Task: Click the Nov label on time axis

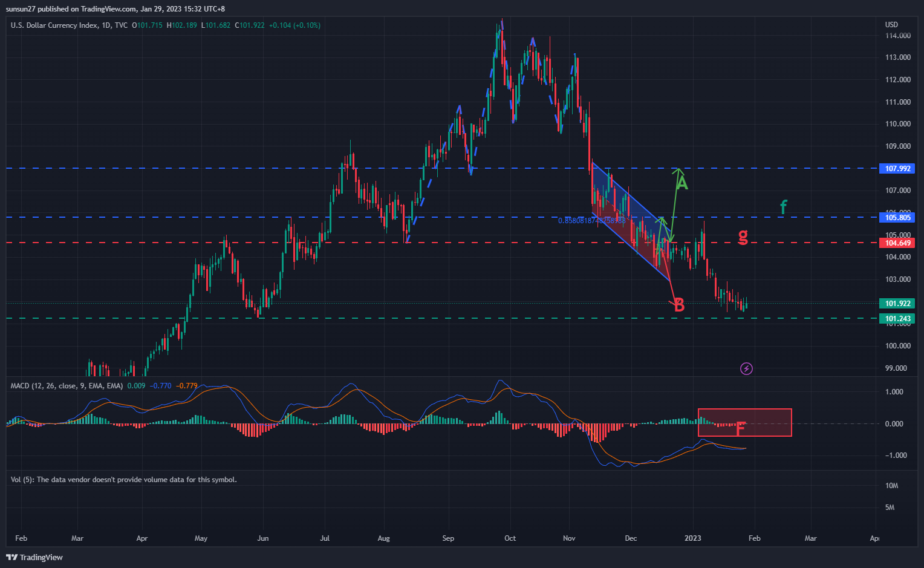Action: point(569,538)
